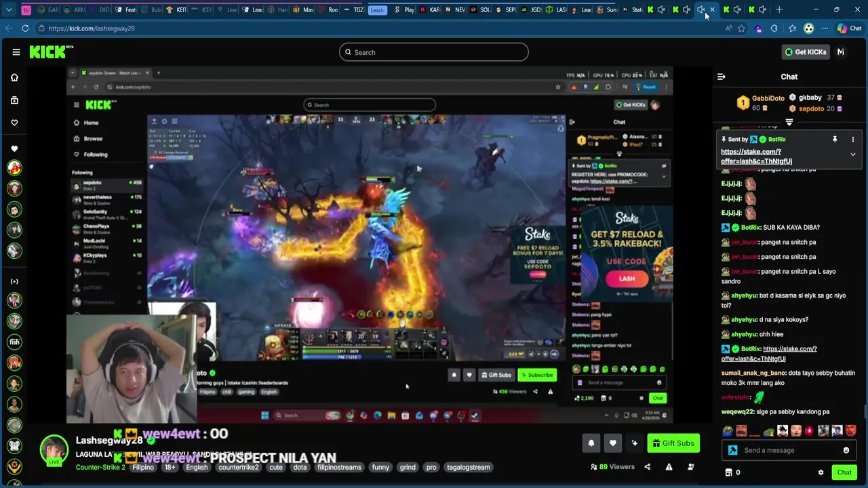Toggle follow heart for Lashsegway28
This screenshot has height=488, width=868.
[x=612, y=443]
